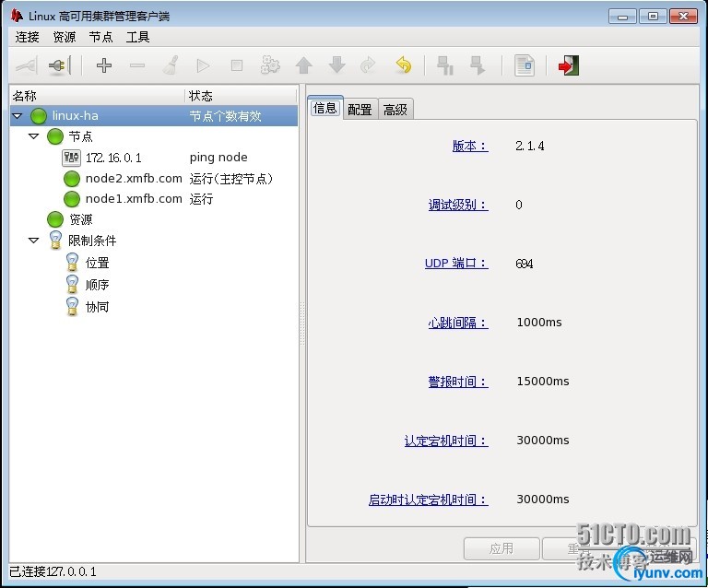Click green status circle beside linux-ha

[x=39, y=116]
